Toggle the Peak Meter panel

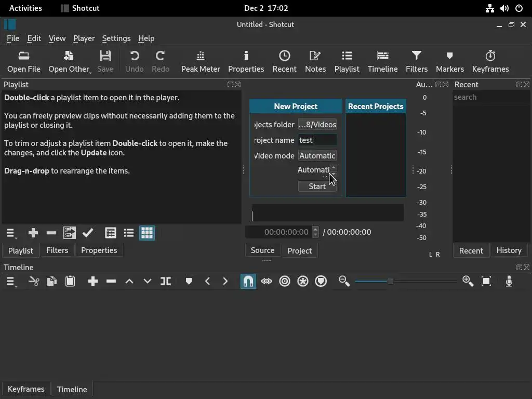coord(201,61)
